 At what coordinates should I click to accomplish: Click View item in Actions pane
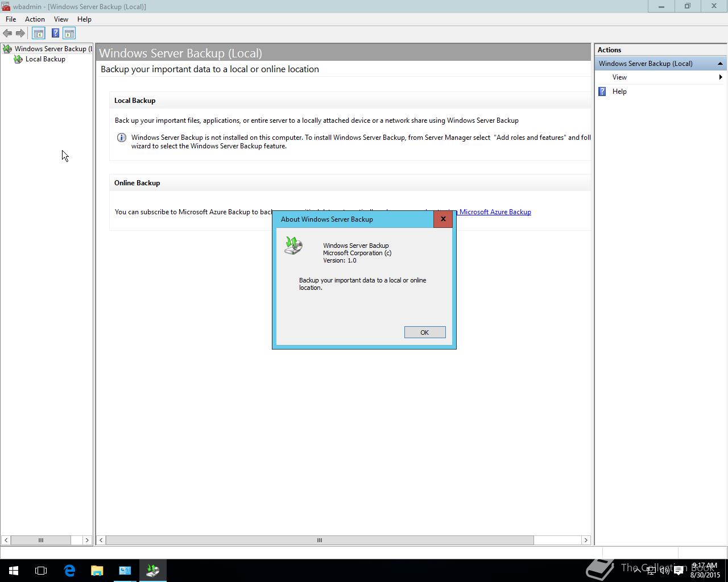[619, 77]
